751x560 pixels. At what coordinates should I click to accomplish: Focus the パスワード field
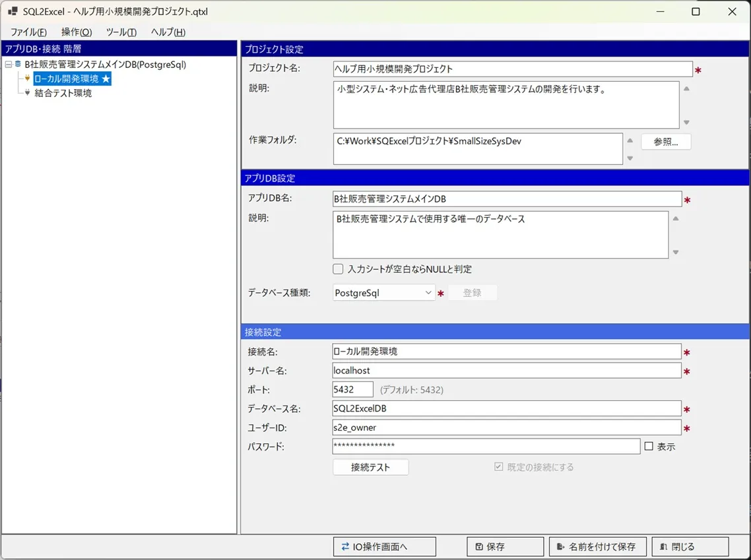pos(486,446)
